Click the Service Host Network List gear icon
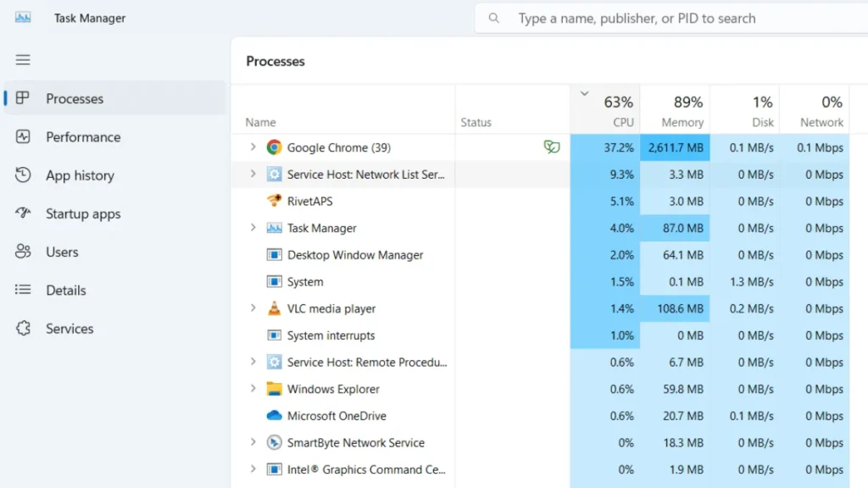 (x=274, y=175)
